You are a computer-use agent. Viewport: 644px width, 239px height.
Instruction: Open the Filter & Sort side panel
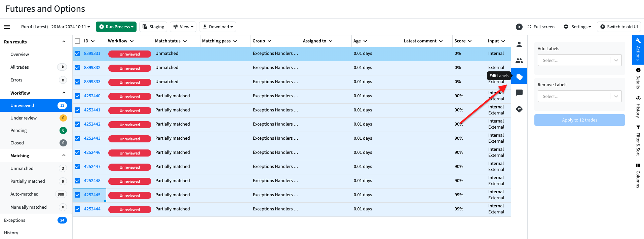tap(638, 140)
